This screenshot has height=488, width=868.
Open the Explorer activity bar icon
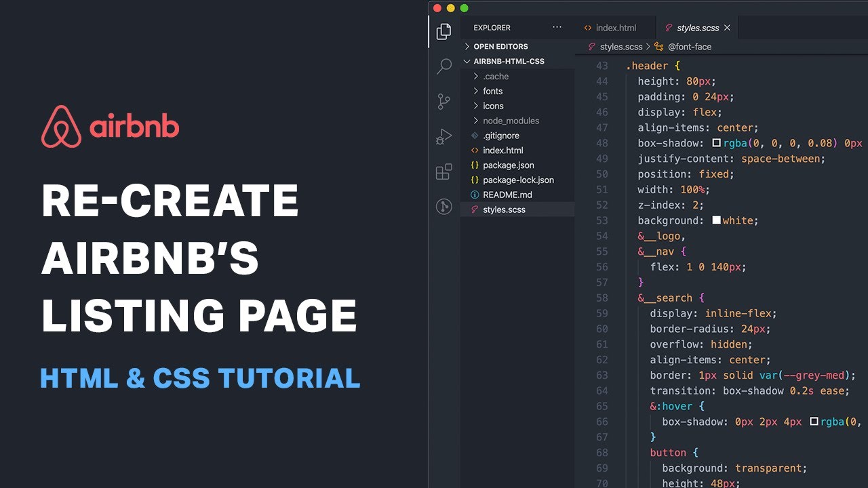tap(443, 31)
